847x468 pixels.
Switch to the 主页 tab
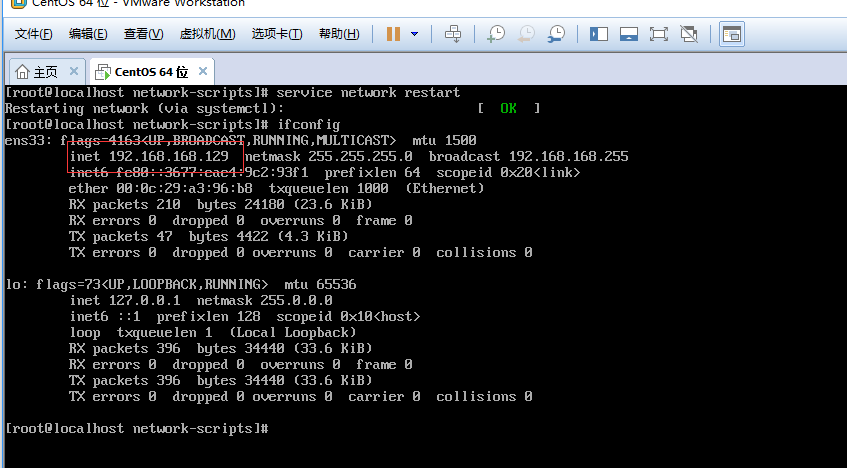(x=47, y=71)
